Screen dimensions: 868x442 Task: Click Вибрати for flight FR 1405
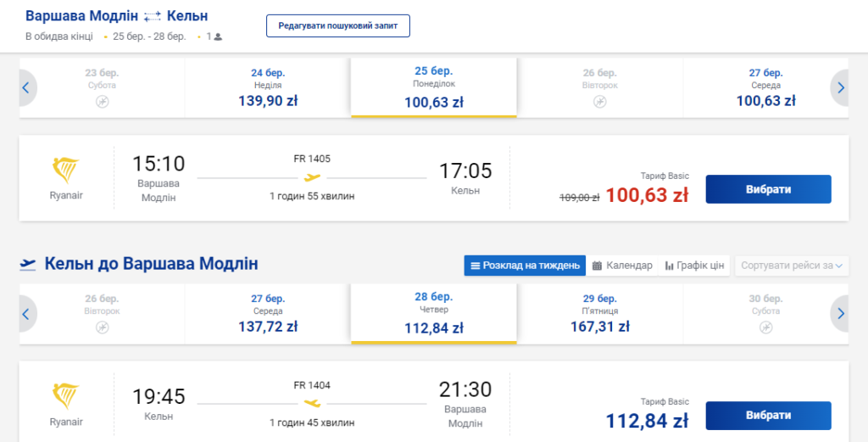768,189
